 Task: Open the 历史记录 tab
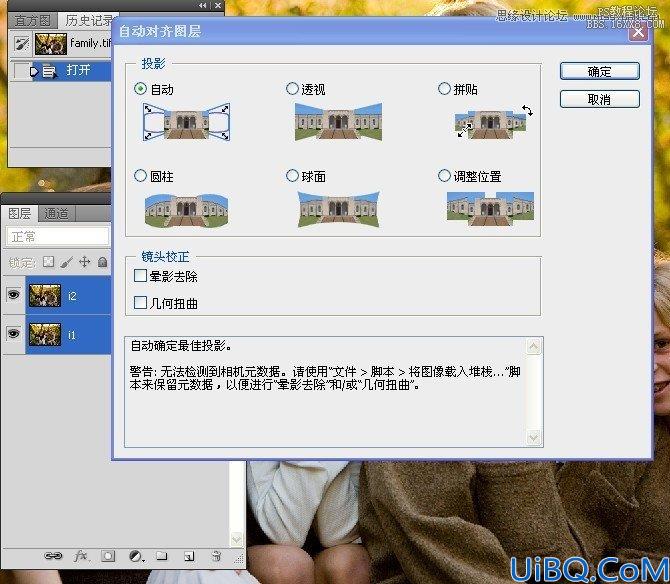[x=88, y=20]
